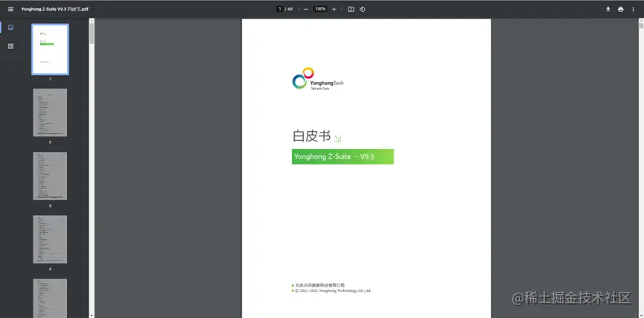
Task: Click the YonghongTech logo on page
Action: pyautogui.click(x=317, y=79)
